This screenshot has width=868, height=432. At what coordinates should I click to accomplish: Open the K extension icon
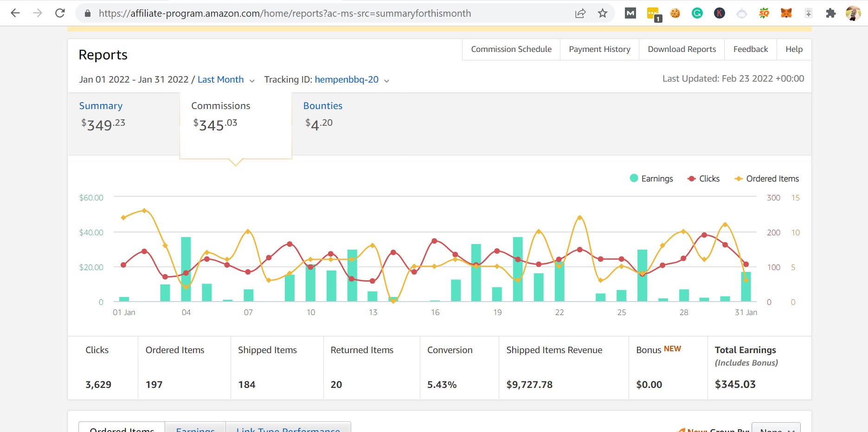coord(720,13)
